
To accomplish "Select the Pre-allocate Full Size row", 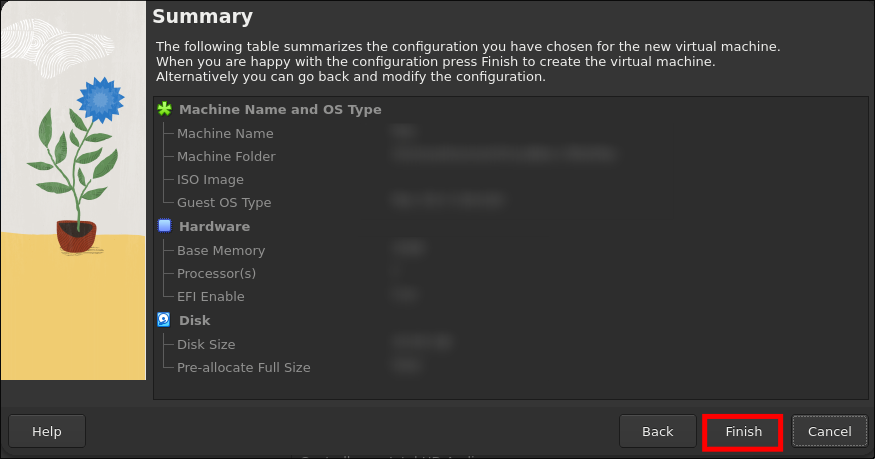I will pyautogui.click(x=243, y=368).
